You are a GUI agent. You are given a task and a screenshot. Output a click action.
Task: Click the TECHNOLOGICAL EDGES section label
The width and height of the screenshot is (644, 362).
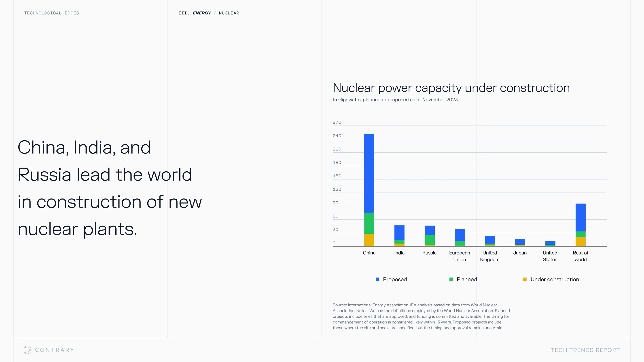51,13
